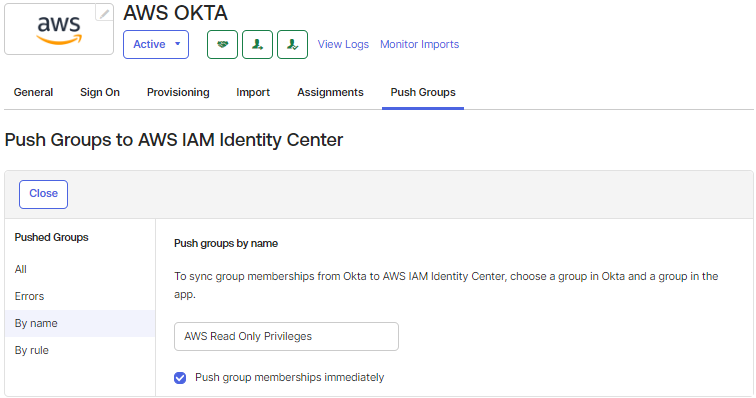Open the Provisioning tab
This screenshot has width=756, height=398.
[178, 92]
